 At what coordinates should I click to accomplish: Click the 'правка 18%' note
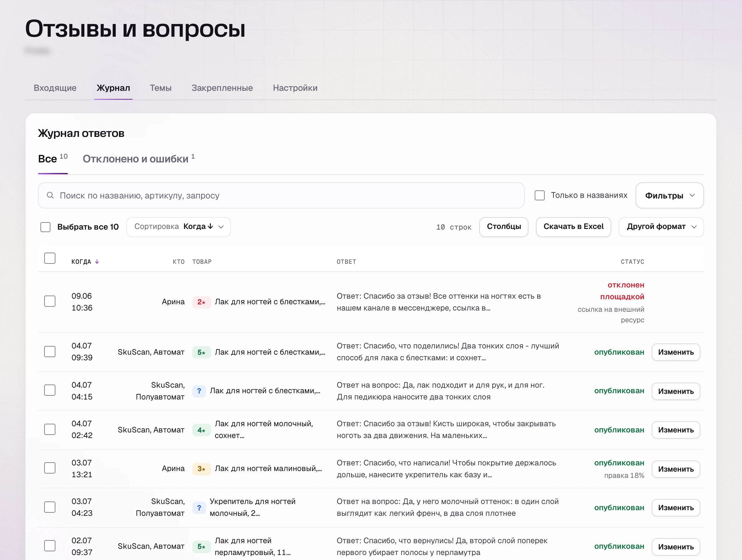624,475
